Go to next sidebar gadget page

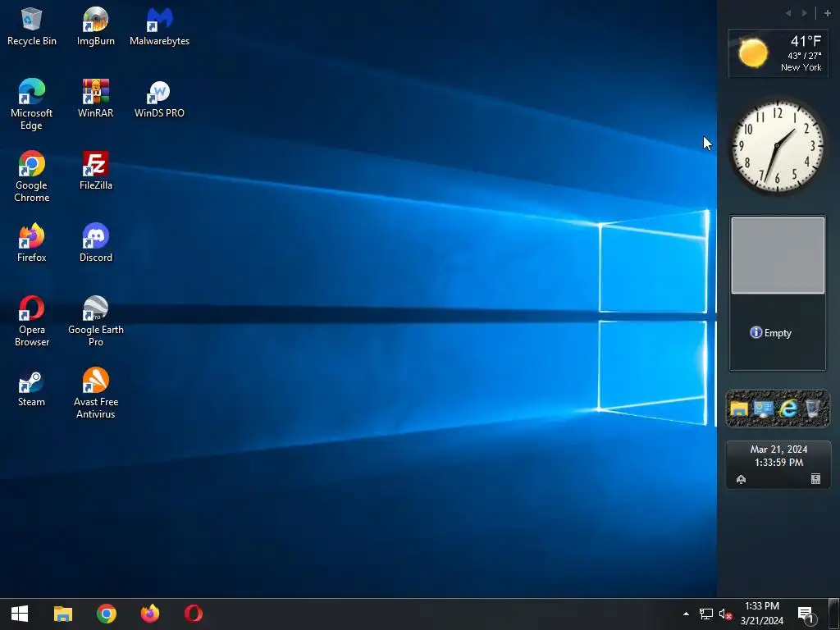point(805,13)
